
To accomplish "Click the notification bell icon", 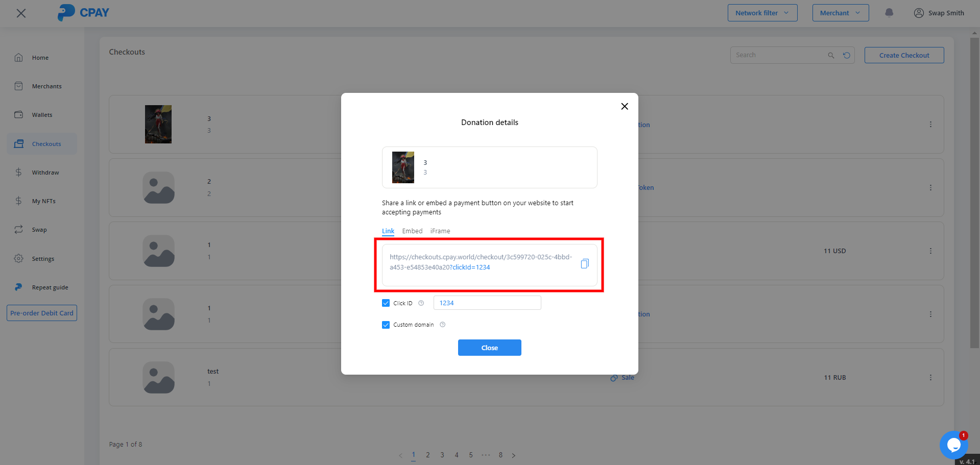I will pyautogui.click(x=889, y=13).
